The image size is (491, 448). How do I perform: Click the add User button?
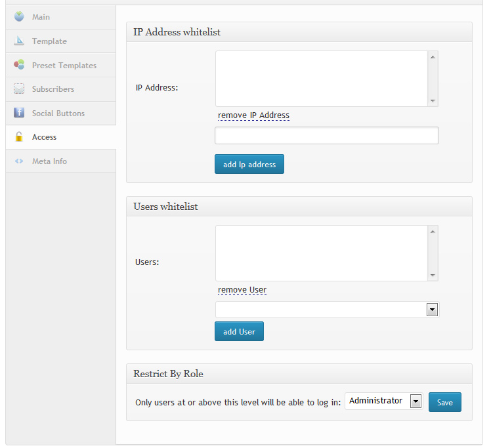(x=239, y=332)
